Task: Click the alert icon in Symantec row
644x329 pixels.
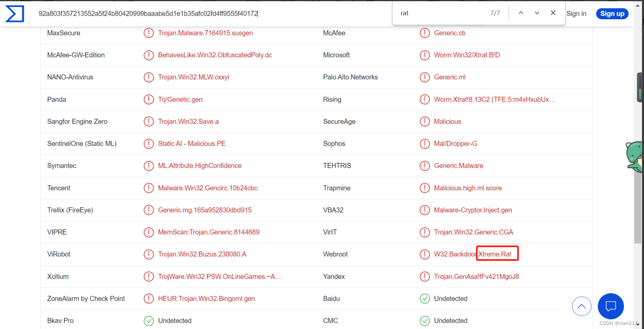Action: 149,166
